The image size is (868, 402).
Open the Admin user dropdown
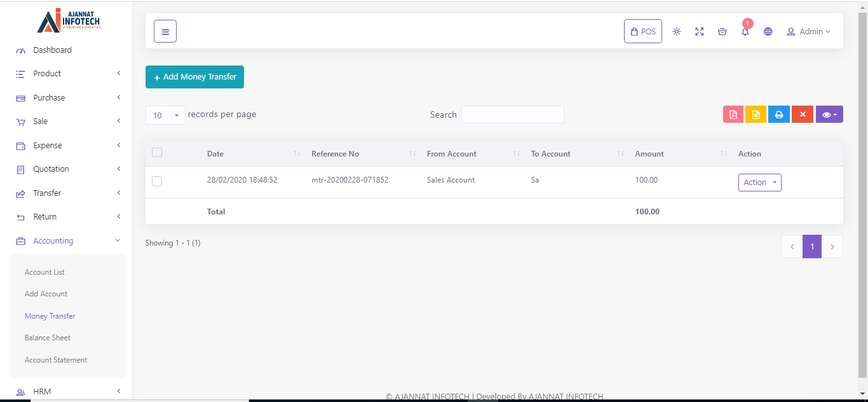pos(808,31)
